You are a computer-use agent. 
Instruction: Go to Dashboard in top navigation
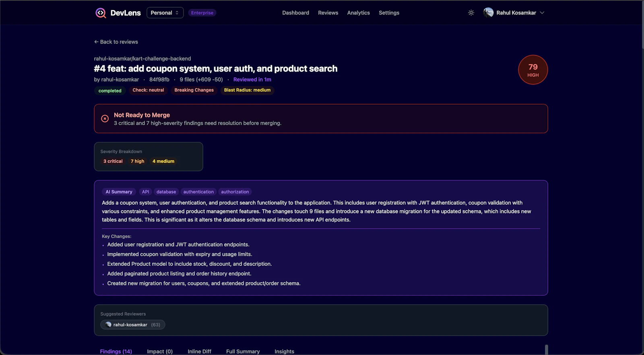point(295,13)
